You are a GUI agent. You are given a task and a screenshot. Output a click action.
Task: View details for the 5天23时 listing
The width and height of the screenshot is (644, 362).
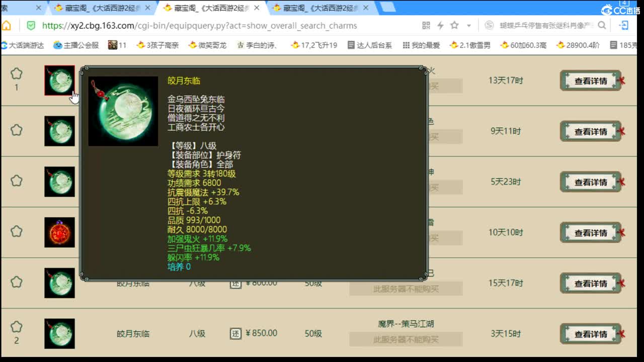point(591,183)
